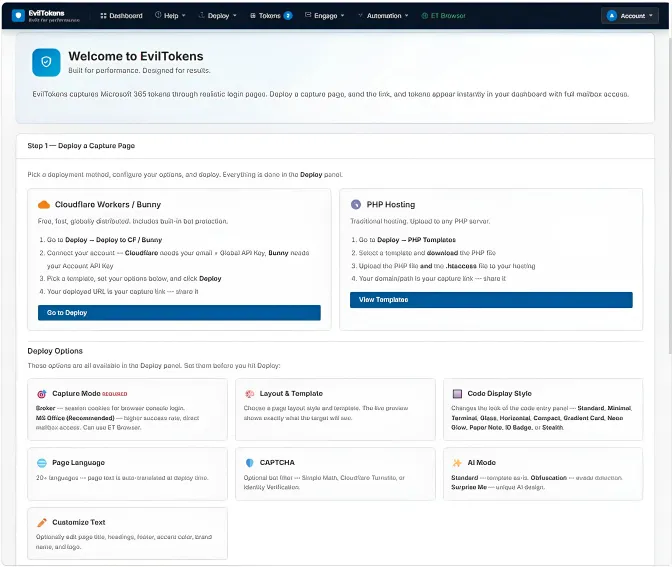
Task: Click the orange Cloudflare cloud icon
Action: pos(44,205)
